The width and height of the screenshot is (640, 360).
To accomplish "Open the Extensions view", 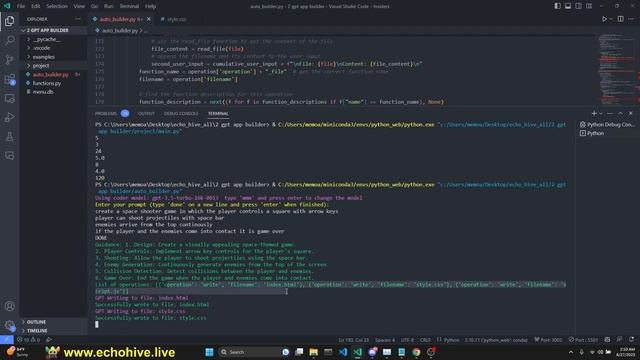I will (9, 79).
